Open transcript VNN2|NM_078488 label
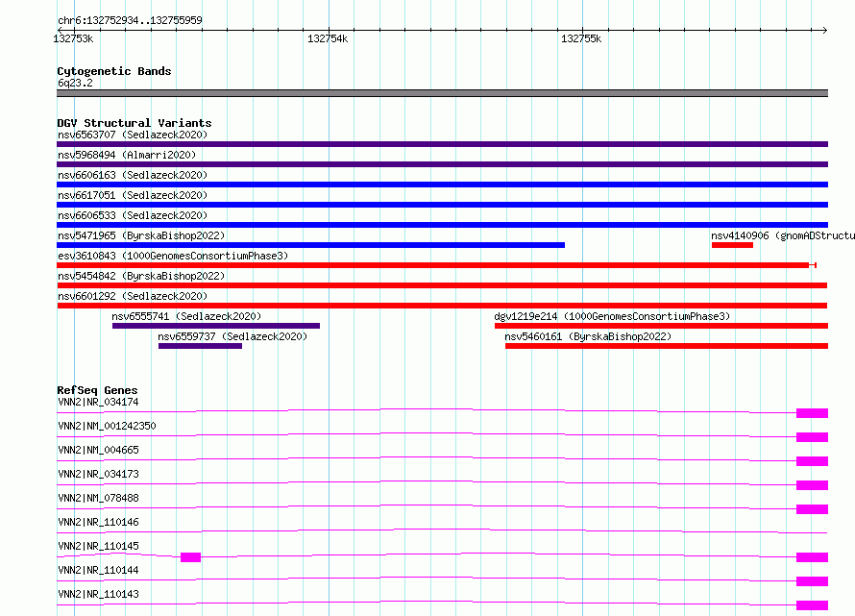This screenshot has height=616, width=855. pyautogui.click(x=98, y=498)
